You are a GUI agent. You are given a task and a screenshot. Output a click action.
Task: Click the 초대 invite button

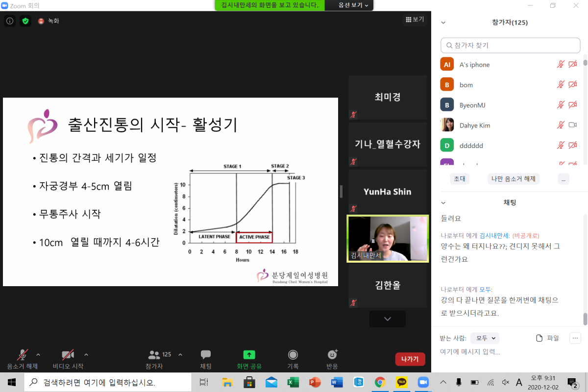tap(459, 179)
